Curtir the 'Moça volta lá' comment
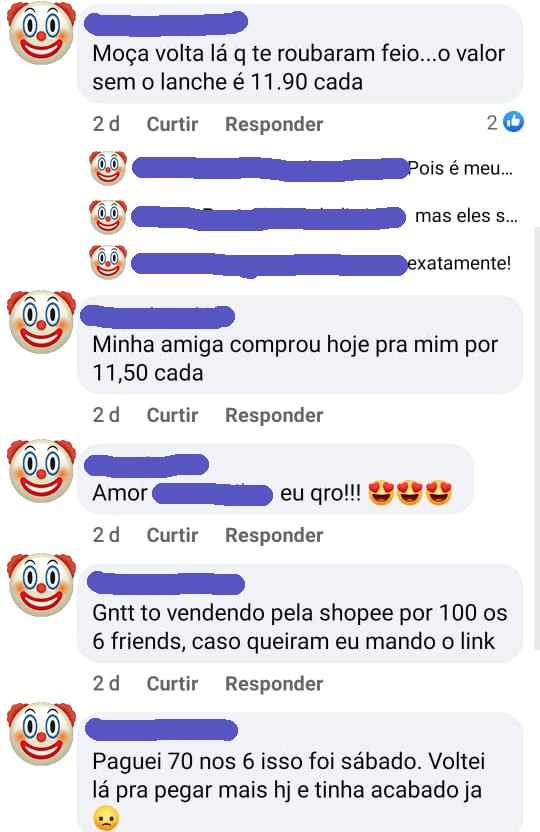This screenshot has height=832, width=540. coord(172,124)
